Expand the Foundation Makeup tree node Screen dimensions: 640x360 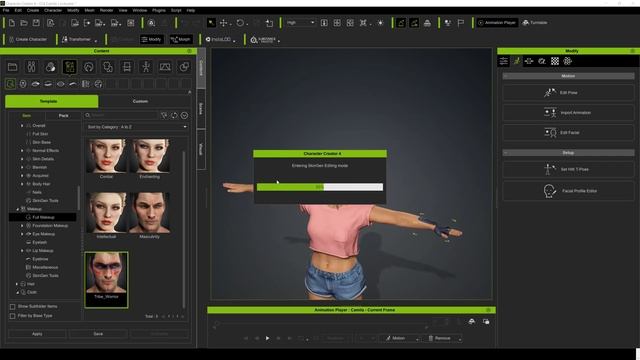[22, 226]
